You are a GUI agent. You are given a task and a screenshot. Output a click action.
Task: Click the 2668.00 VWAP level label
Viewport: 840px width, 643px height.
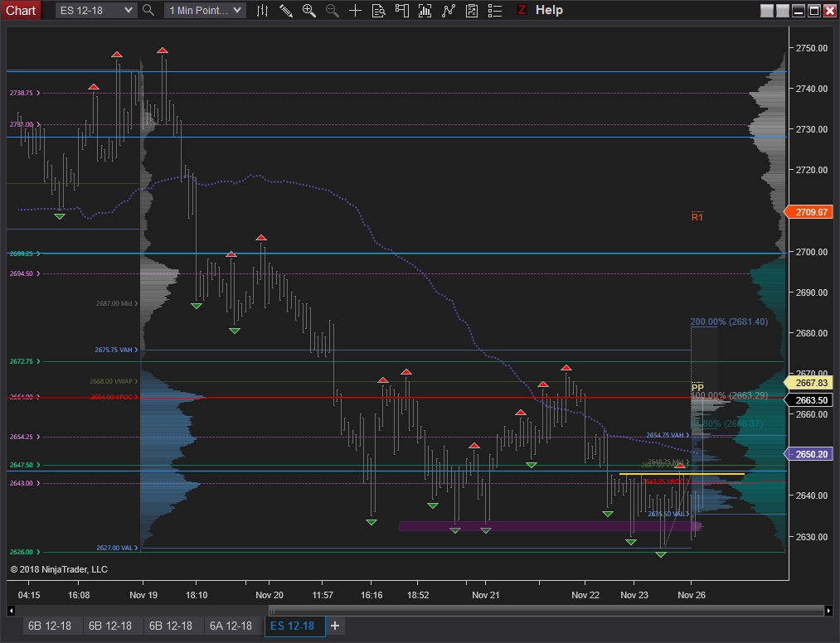tap(114, 381)
